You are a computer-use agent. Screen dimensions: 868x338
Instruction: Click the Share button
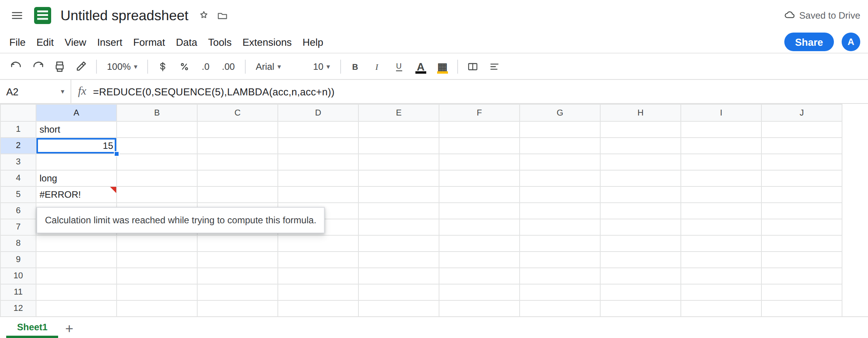pos(809,42)
